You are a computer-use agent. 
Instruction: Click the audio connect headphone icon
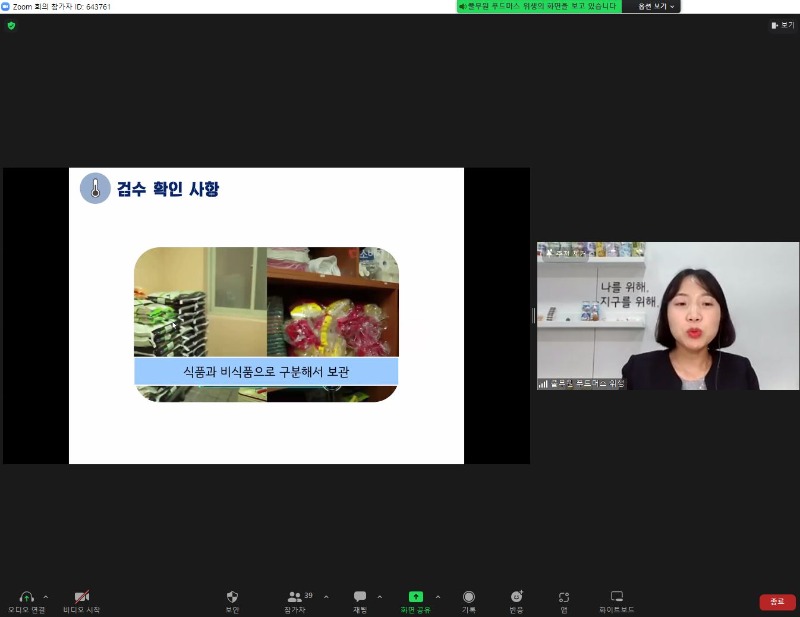26,597
